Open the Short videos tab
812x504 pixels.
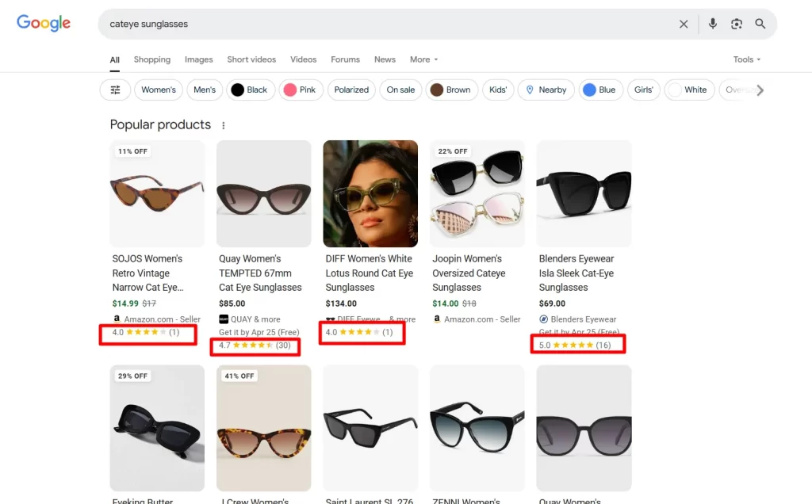(x=251, y=59)
